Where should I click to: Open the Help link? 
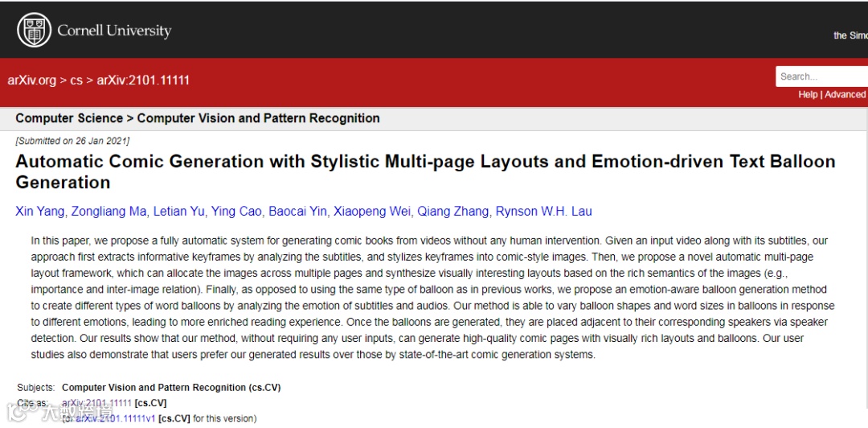tap(808, 94)
